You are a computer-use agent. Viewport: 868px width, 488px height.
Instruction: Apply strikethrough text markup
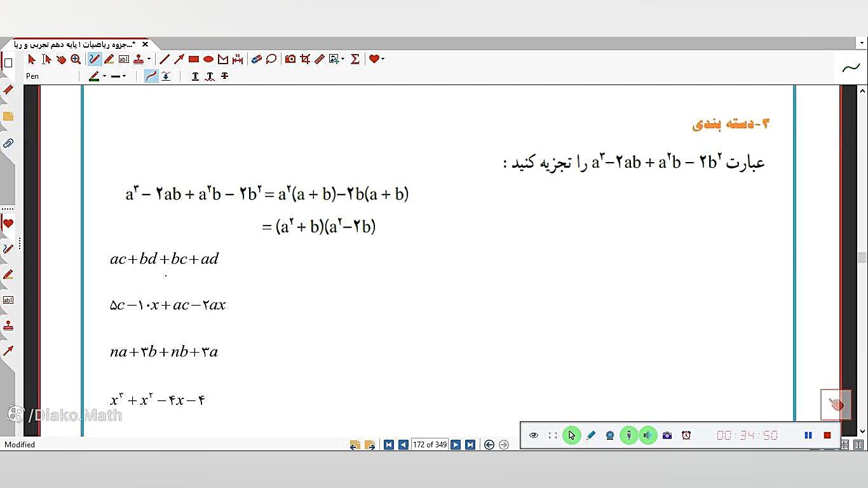coord(224,76)
